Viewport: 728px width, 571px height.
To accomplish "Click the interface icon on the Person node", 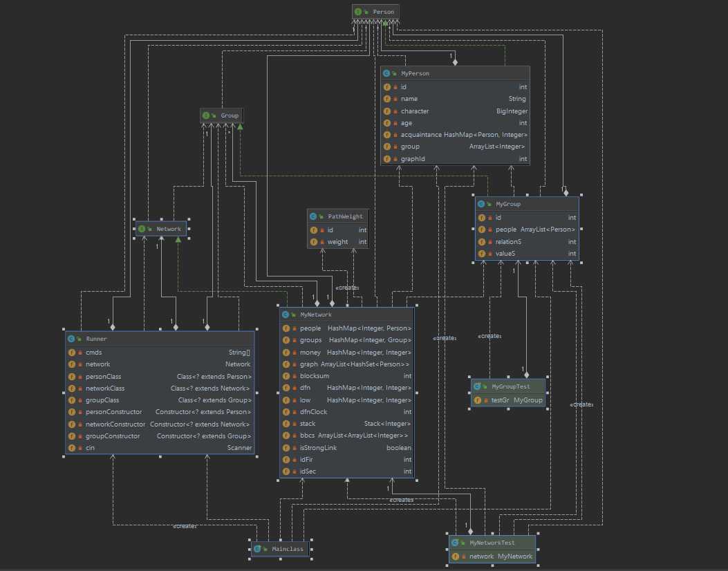I will tap(358, 12).
